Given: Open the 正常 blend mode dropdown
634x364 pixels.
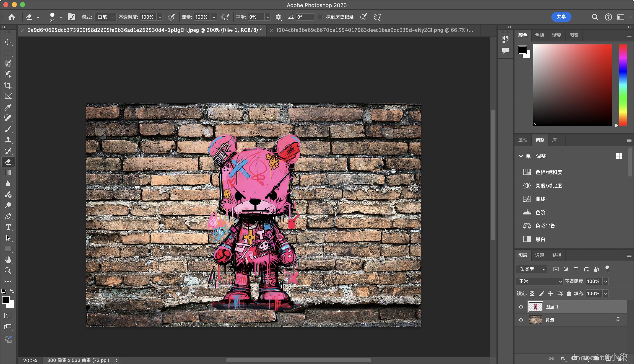Looking at the screenshot, I should [x=539, y=281].
